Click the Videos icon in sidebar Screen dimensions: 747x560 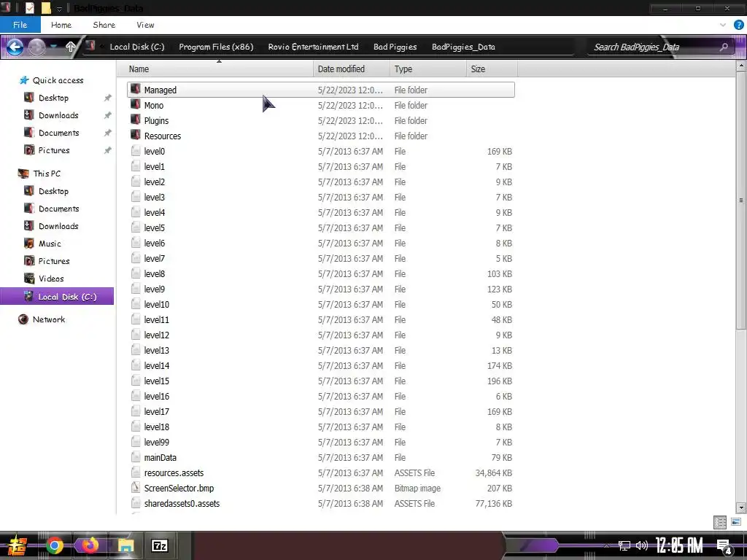29,278
